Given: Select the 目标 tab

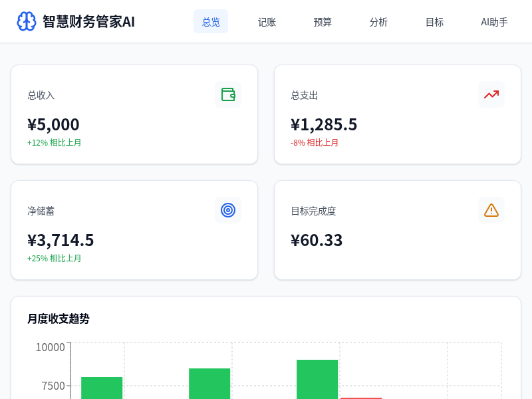Looking at the screenshot, I should coord(435,22).
